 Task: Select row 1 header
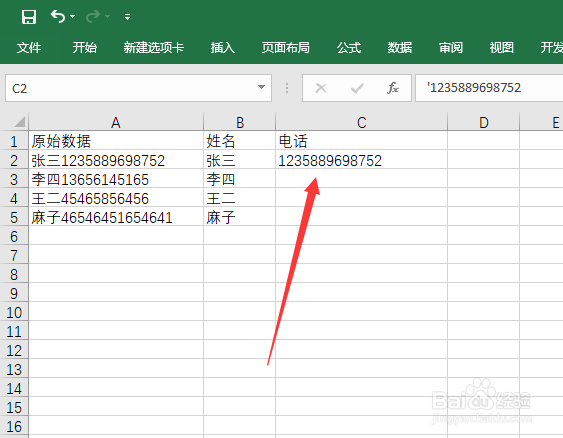[14, 141]
